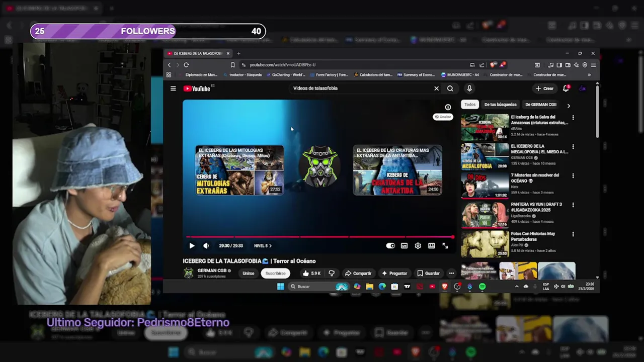Click the Ocultar end-screen button
The image size is (644, 362).
click(x=443, y=117)
